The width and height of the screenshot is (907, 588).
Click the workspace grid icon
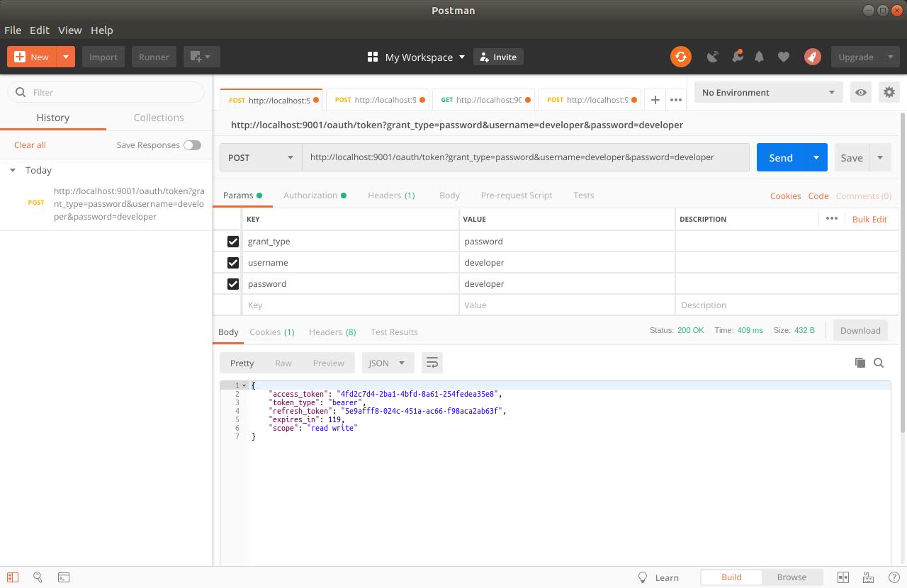(373, 57)
